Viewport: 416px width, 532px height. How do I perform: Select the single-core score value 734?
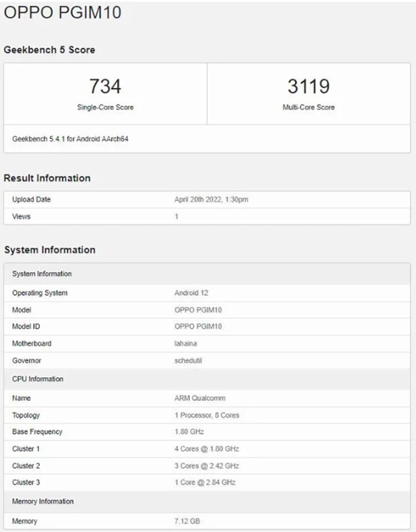pos(105,86)
